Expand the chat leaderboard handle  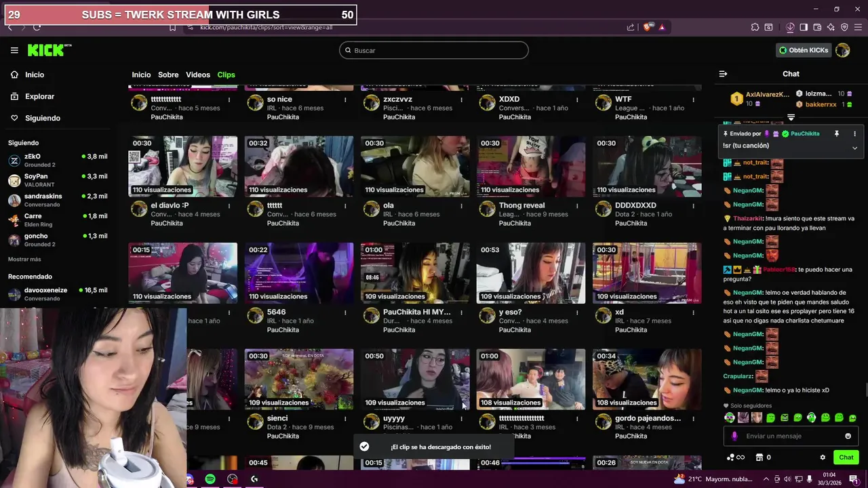791,118
